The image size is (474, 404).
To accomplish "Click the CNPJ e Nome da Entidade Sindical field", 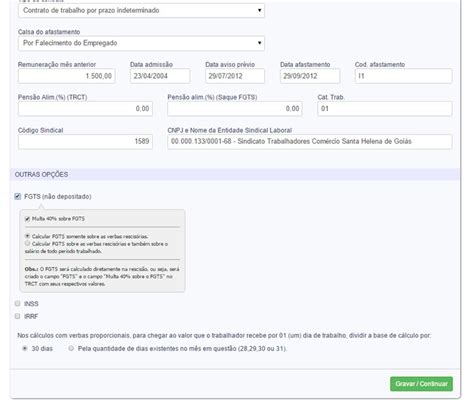I will [x=310, y=142].
